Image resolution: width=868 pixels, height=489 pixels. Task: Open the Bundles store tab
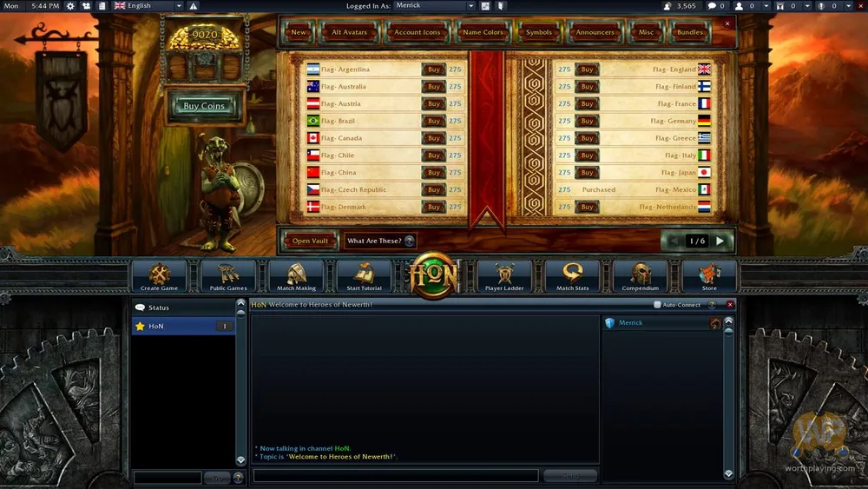tap(690, 32)
